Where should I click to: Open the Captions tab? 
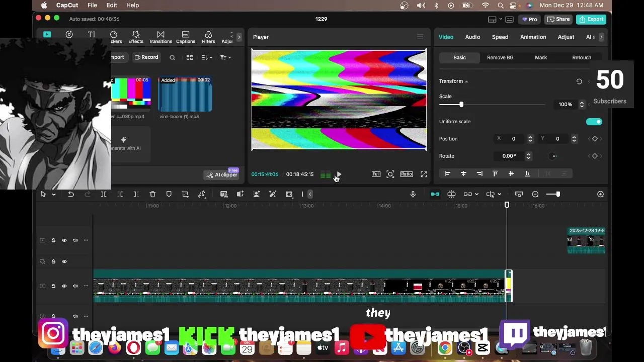point(186,37)
